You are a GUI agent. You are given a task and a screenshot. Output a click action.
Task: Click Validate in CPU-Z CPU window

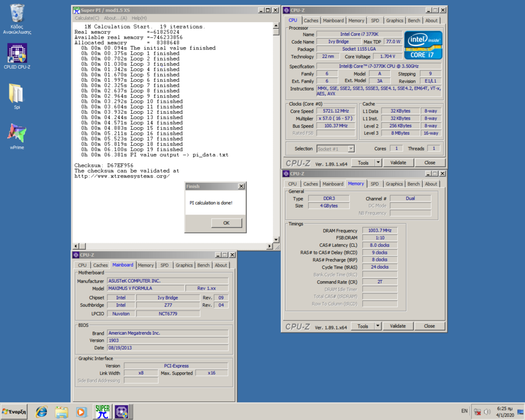pos(398,163)
